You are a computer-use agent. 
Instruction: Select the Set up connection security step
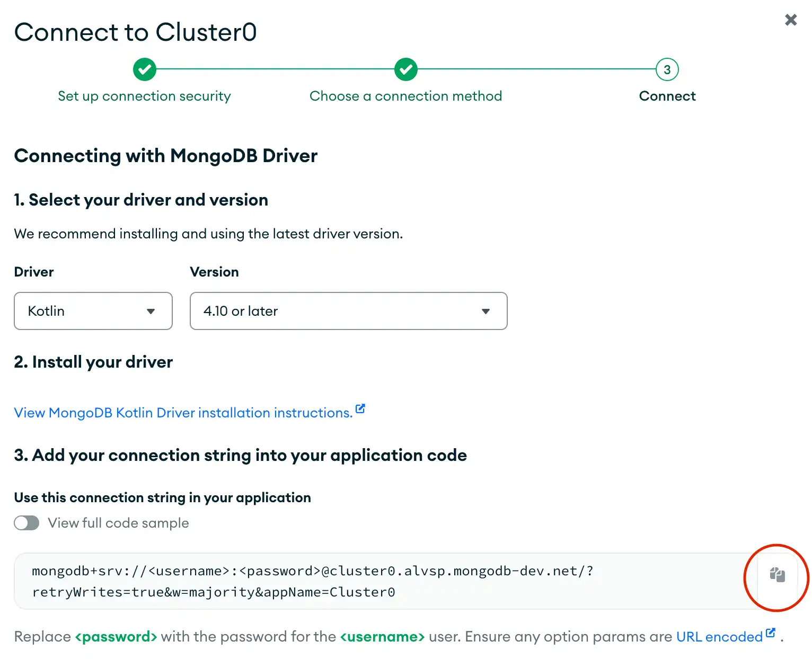144,96
